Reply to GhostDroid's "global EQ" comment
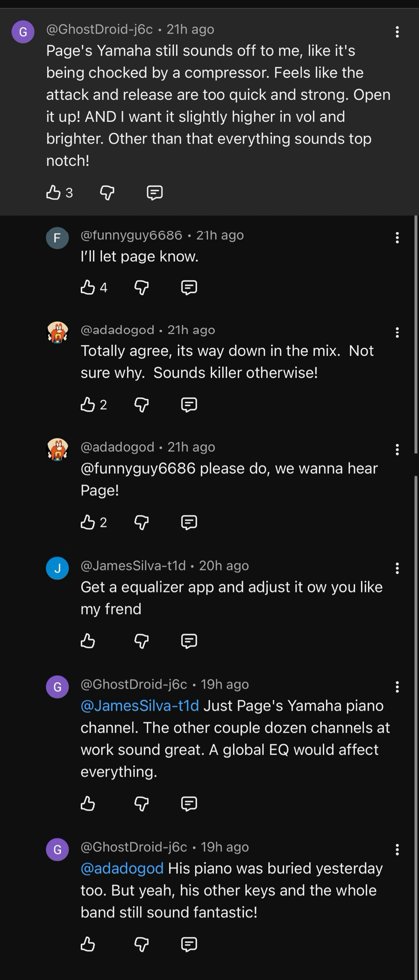Viewport: 419px width, 980px height. pos(189,804)
